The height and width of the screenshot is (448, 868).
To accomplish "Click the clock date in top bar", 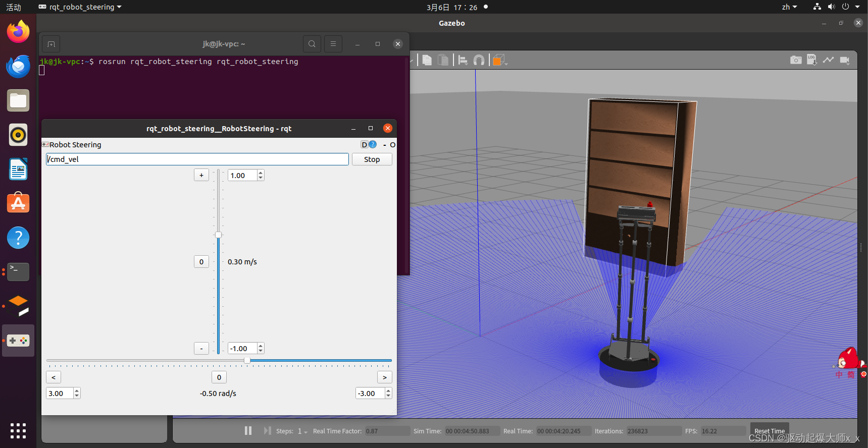I will (452, 7).
